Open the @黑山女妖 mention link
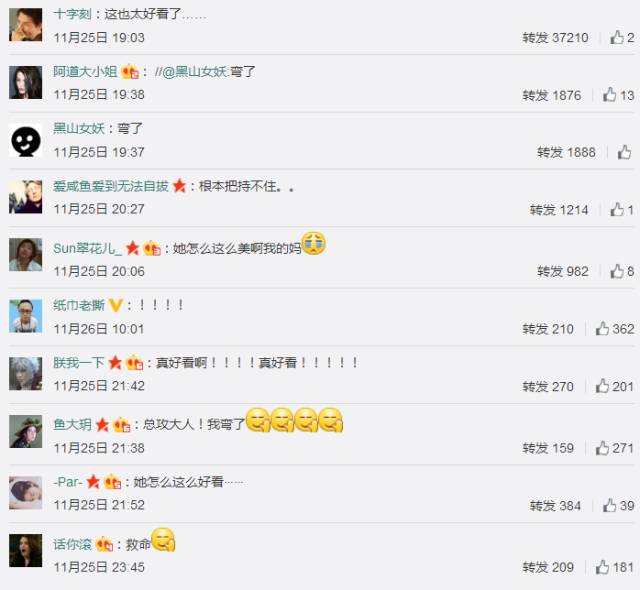The image size is (640, 590). click(196, 72)
